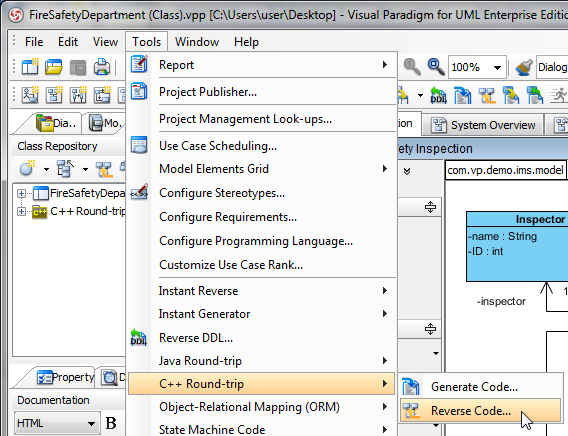Screen dimensions: 568x436
Task: Click new sequence diagram toolbar icon
Action: click(x=78, y=95)
